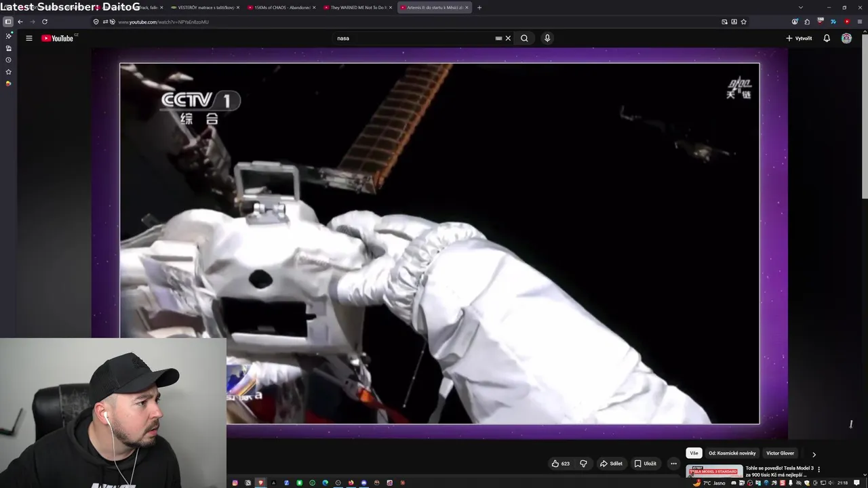
Task: Open picture-in-picture icon in address bar
Action: click(x=724, y=22)
